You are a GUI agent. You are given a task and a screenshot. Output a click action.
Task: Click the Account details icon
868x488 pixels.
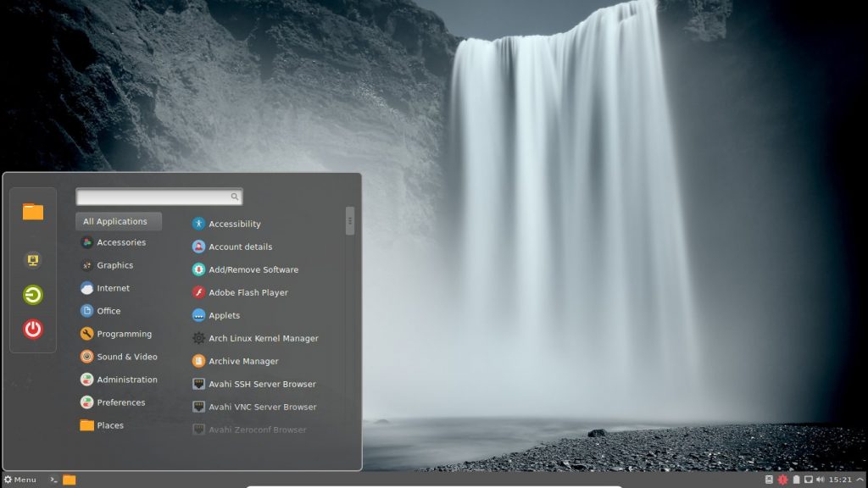coord(198,247)
